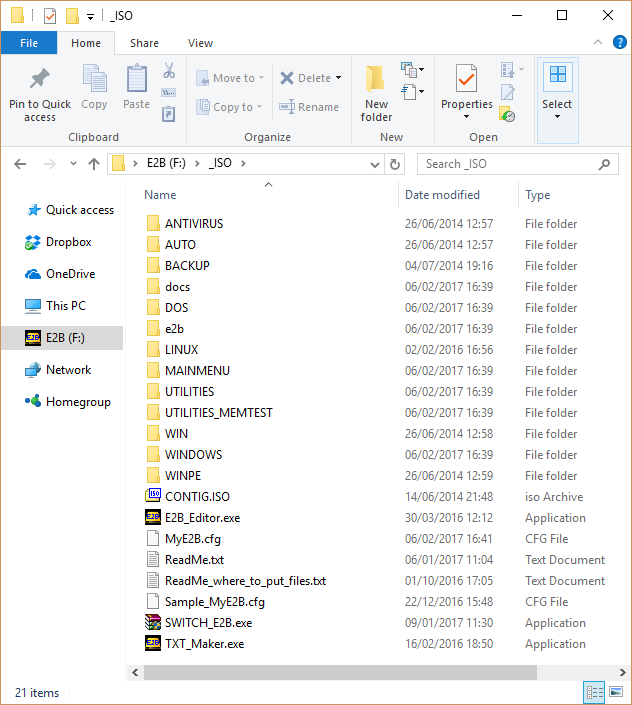Open the Delete dropdown arrow

[338, 78]
